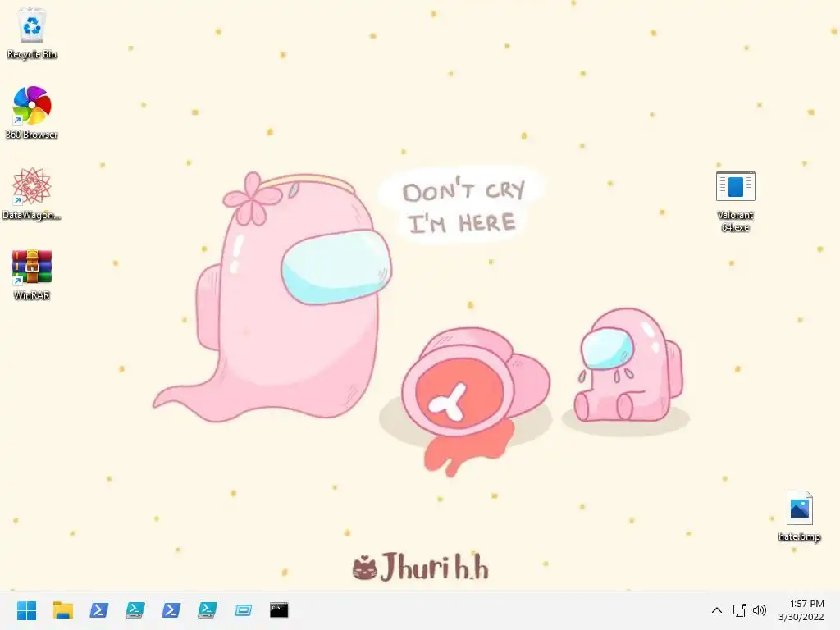Click the PowerShell icon beside File Explorer

[x=98, y=610]
